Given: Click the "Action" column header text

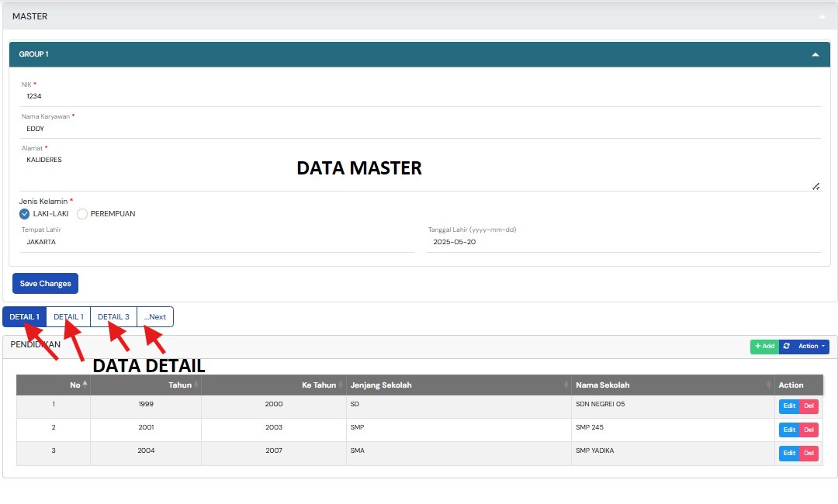Looking at the screenshot, I should tap(791, 385).
